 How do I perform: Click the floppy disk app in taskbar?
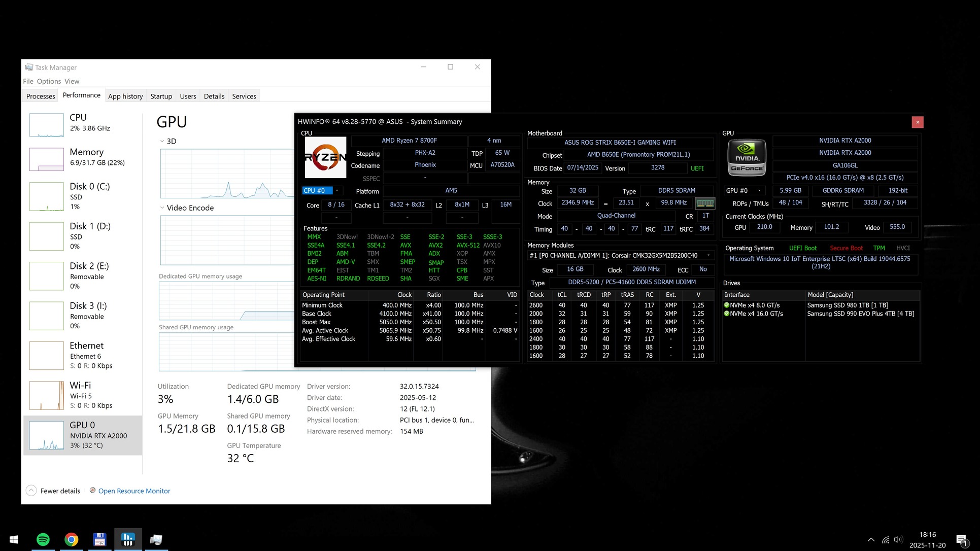(x=99, y=539)
